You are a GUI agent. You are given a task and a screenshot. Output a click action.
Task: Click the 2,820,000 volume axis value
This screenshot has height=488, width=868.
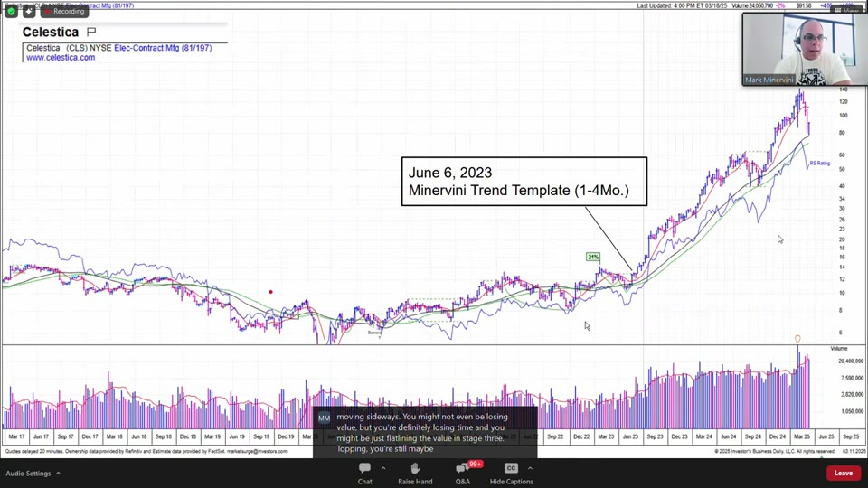pos(852,395)
